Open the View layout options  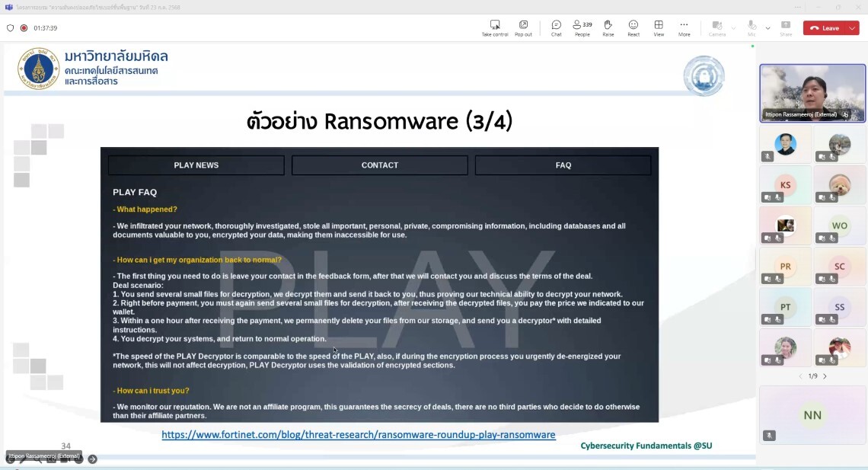tap(659, 28)
